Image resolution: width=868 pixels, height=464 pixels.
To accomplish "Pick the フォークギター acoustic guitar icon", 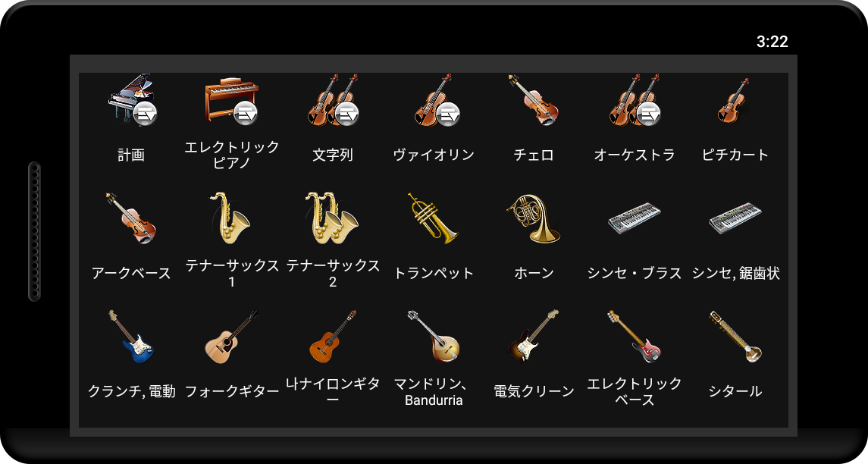I will click(x=231, y=337).
